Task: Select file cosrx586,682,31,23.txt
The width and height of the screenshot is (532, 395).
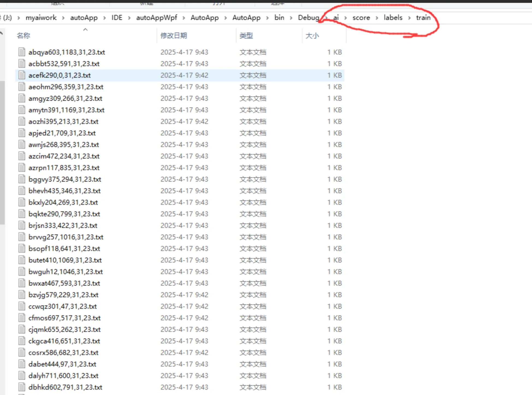Action: point(63,352)
